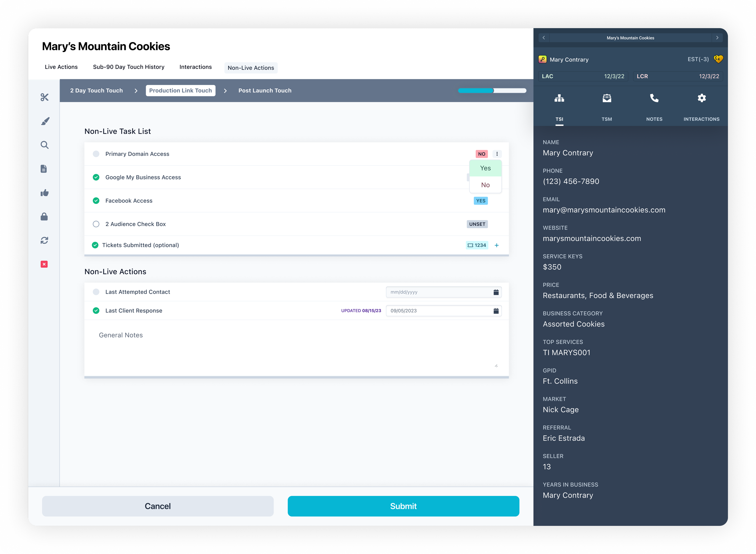Viewport: 756px width, 554px height.
Task: Click the thumbs up icon
Action: pyautogui.click(x=44, y=193)
